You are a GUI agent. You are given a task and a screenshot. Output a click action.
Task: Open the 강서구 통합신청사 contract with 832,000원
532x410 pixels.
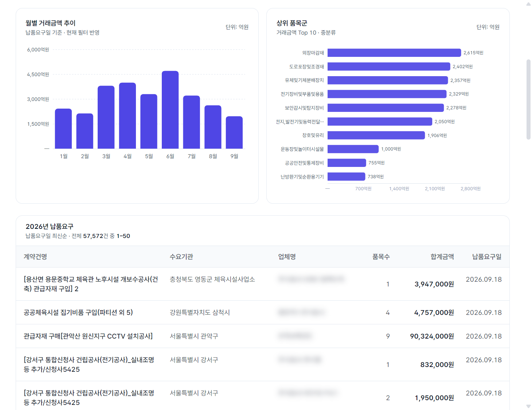pos(263,364)
